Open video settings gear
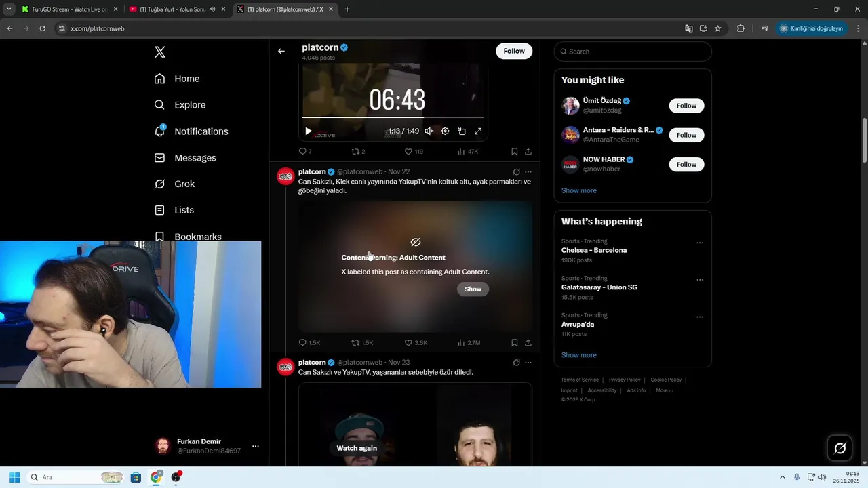 pos(446,131)
